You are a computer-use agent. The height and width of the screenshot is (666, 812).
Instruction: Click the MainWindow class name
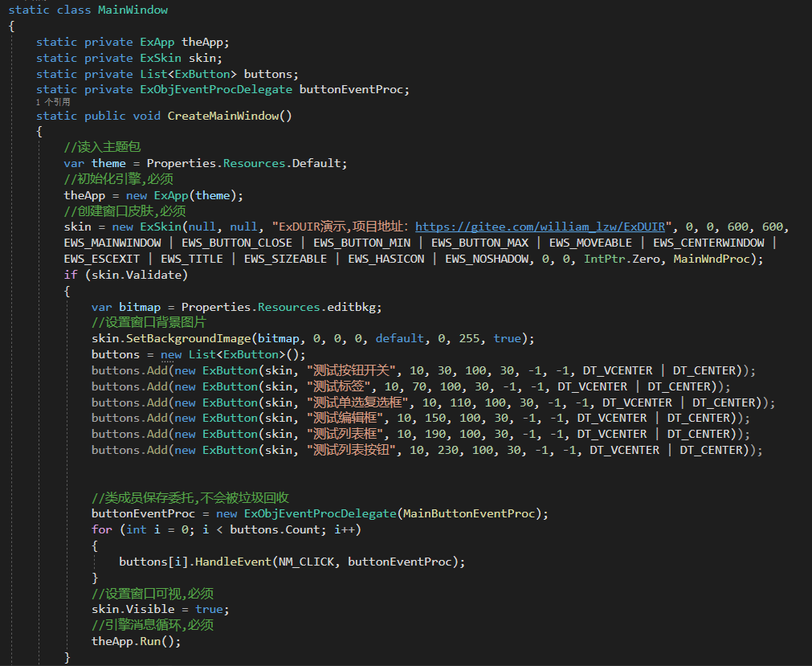pyautogui.click(x=133, y=10)
